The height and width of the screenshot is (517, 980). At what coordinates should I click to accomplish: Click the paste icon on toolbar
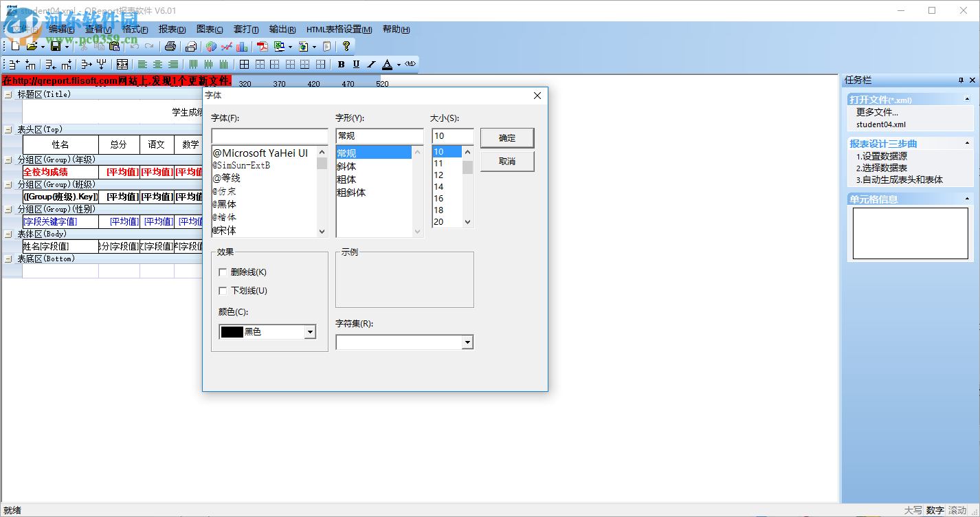[113, 46]
